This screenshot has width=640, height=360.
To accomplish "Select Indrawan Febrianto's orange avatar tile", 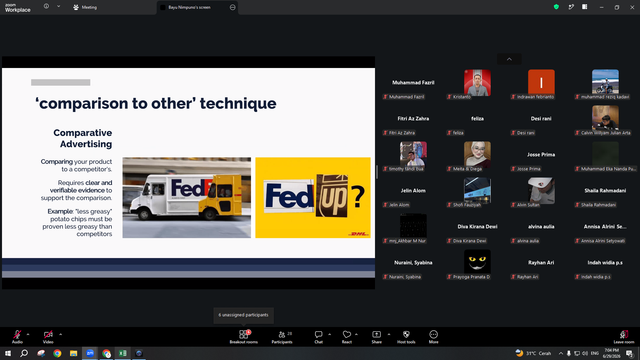I will [x=541, y=84].
